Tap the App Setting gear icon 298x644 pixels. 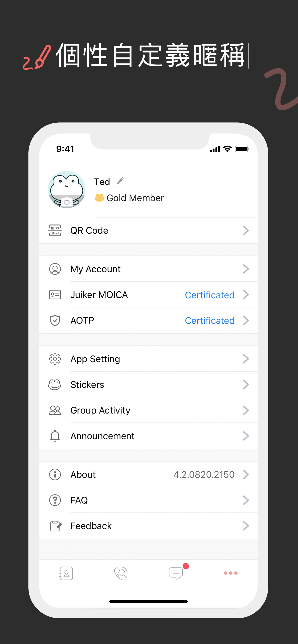coord(55,359)
